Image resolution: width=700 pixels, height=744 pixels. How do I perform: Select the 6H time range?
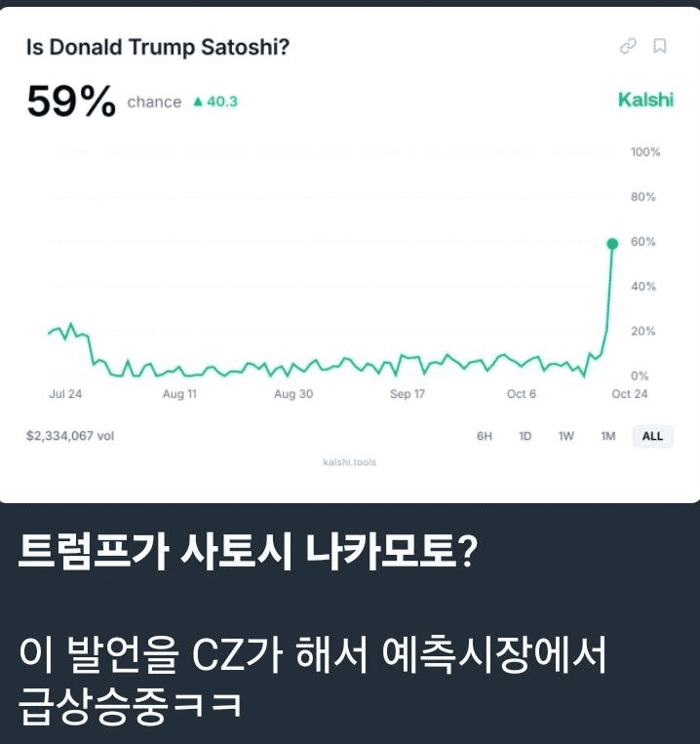485,436
